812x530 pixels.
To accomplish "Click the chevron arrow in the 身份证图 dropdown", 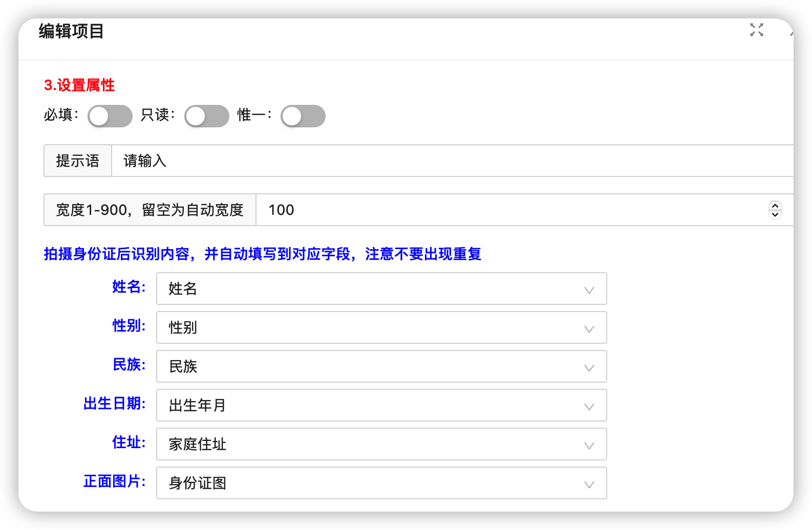I will tap(589, 484).
